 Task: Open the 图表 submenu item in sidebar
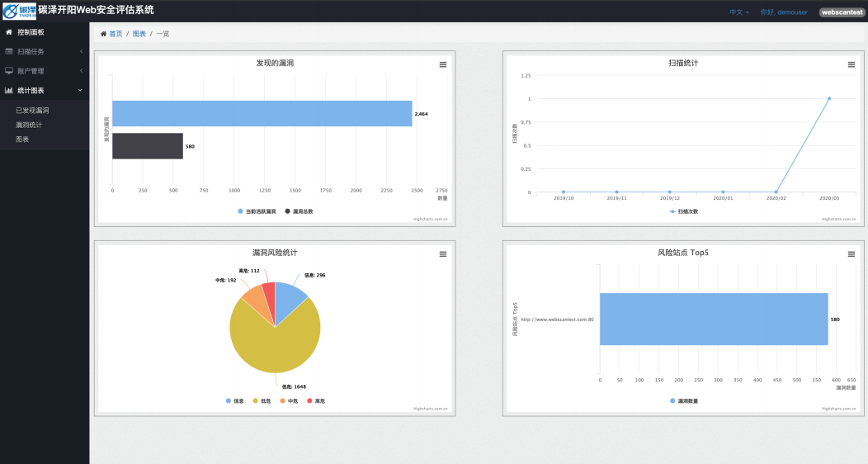pos(22,139)
